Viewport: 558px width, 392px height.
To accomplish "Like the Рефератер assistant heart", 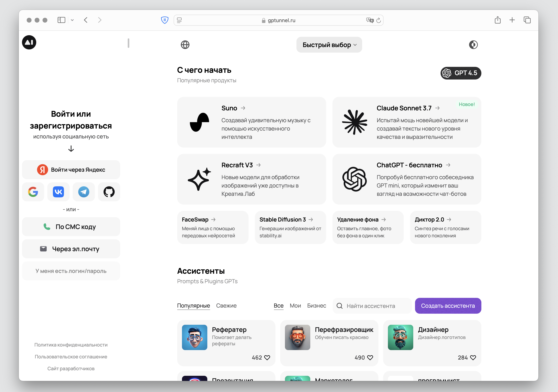I will tap(267, 357).
